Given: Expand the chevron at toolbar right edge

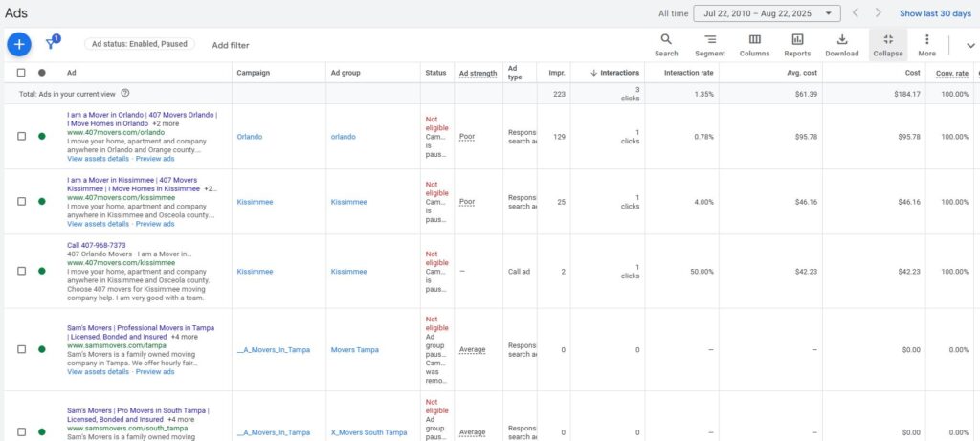Looking at the screenshot, I should (970, 45).
